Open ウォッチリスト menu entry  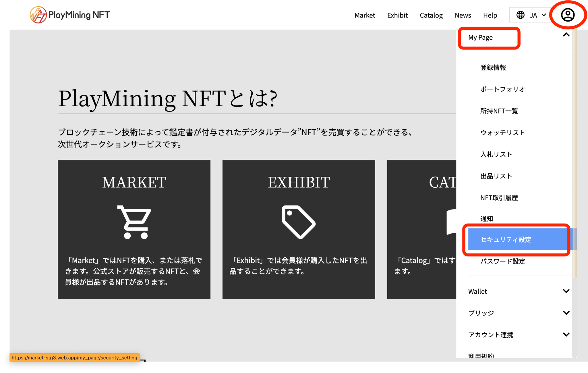(503, 132)
